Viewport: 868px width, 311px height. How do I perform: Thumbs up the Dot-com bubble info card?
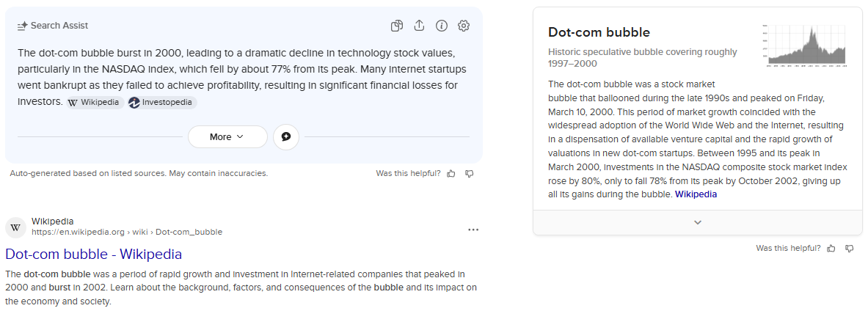pos(831,249)
